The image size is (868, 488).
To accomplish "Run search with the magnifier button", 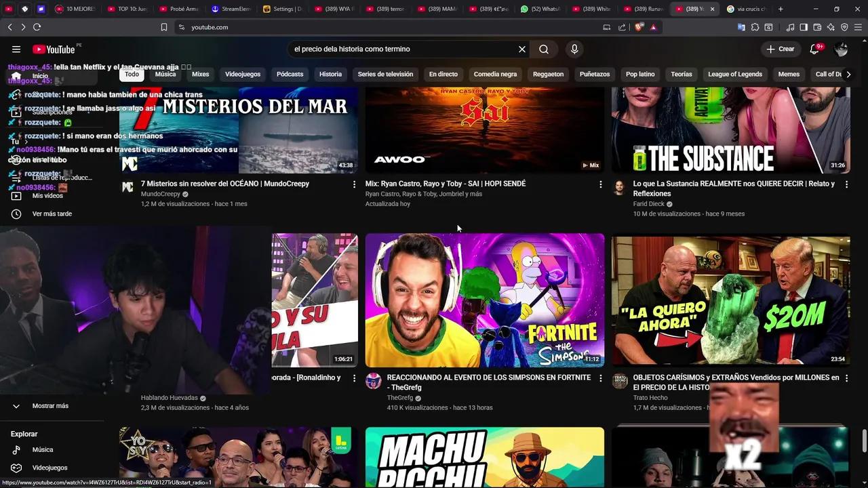I will [544, 49].
